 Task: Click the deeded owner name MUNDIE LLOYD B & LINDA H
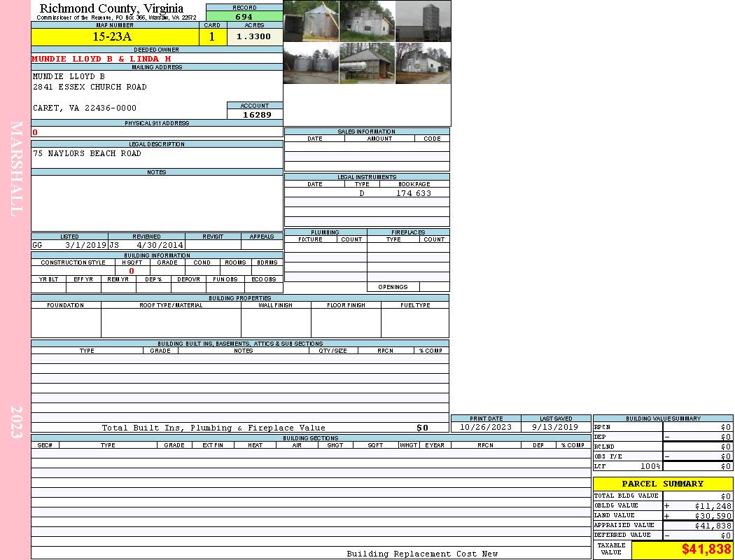101,59
